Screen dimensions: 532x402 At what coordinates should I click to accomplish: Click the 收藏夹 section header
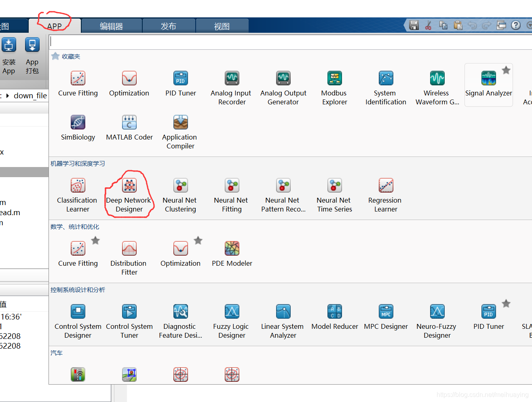71,57
